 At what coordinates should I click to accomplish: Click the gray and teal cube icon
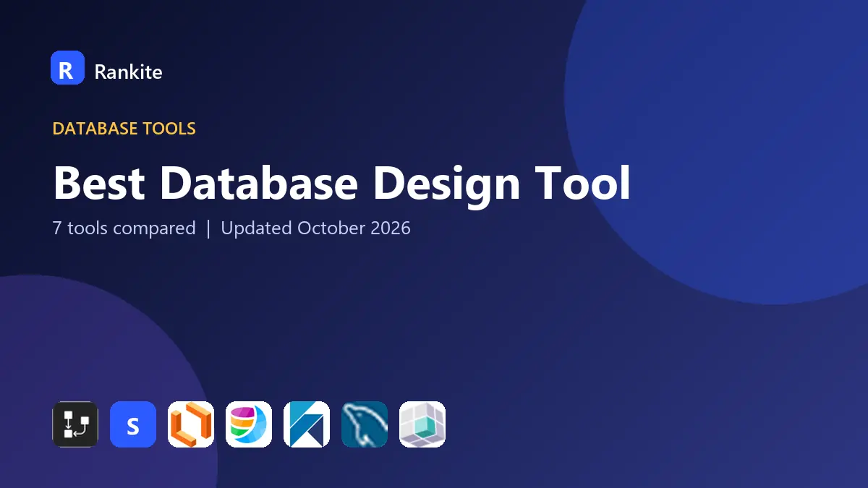tap(422, 424)
